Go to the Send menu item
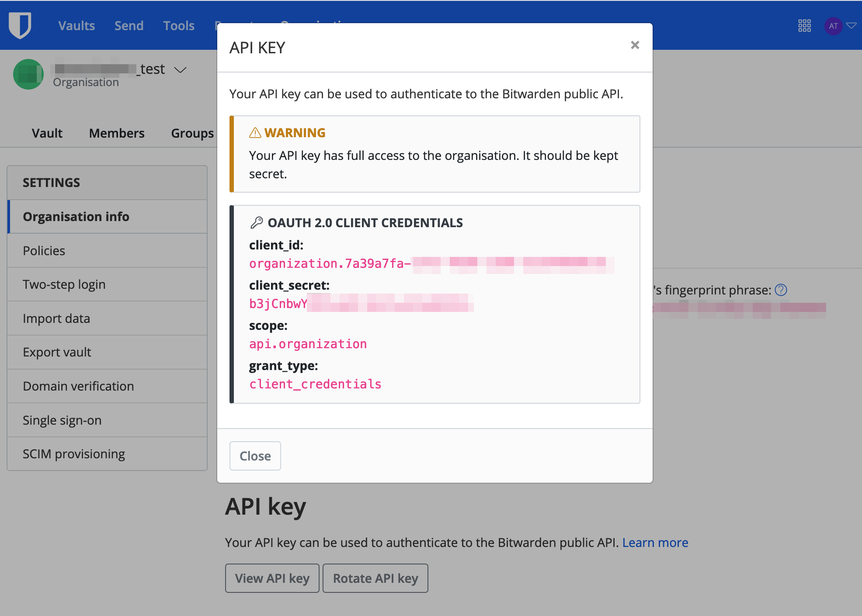This screenshot has height=616, width=862. pos(129,26)
